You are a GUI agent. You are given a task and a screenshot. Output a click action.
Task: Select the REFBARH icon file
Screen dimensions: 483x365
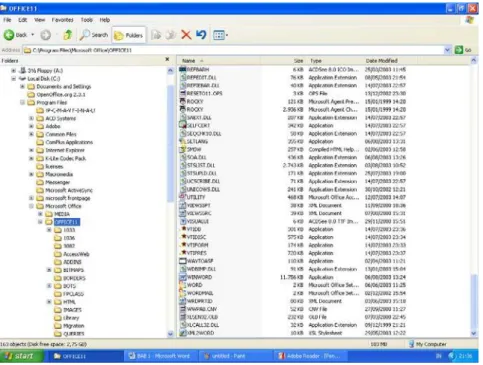182,69
